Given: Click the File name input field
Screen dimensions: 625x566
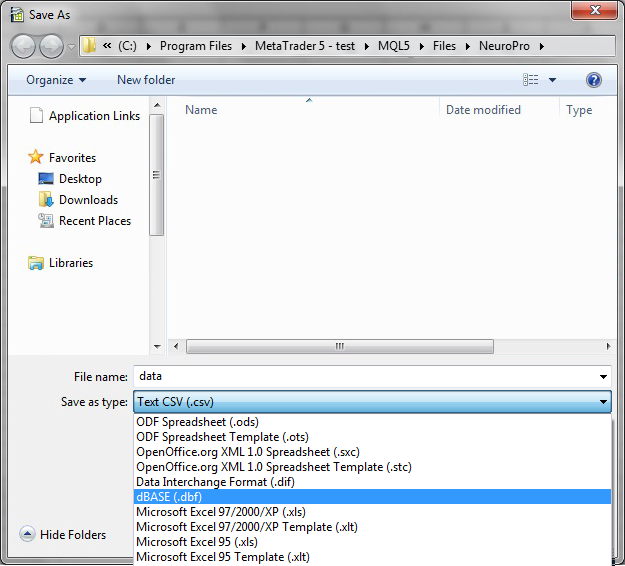Looking at the screenshot, I should [372, 376].
